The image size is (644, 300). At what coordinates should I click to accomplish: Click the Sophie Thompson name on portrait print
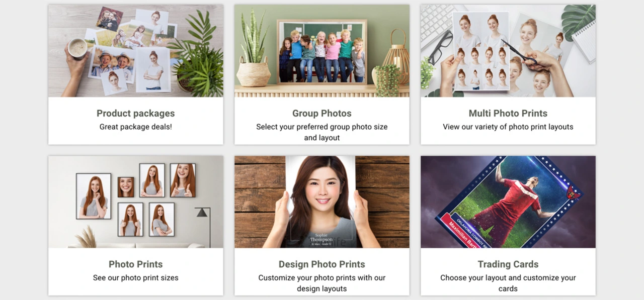tap(321, 237)
